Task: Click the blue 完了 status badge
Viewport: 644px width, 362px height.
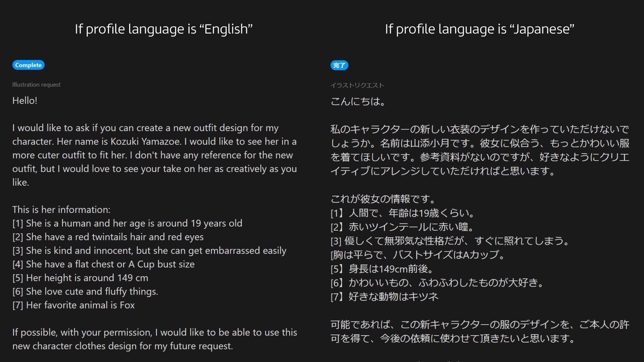Action: click(339, 65)
